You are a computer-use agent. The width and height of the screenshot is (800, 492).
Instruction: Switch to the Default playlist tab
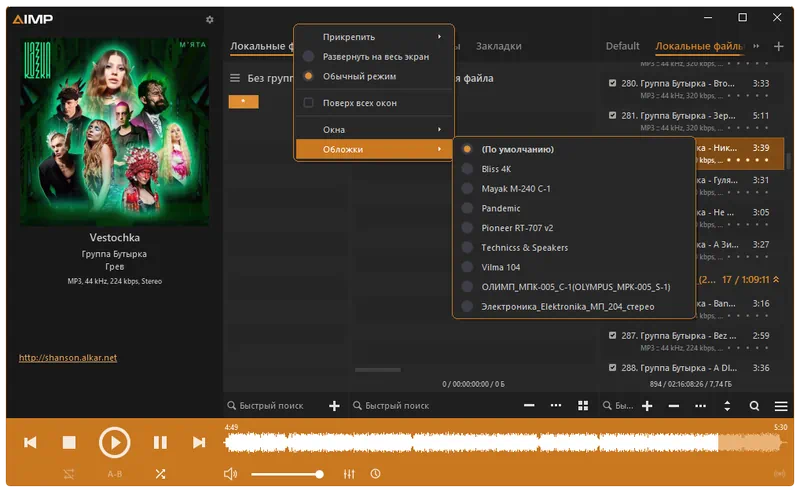click(622, 46)
